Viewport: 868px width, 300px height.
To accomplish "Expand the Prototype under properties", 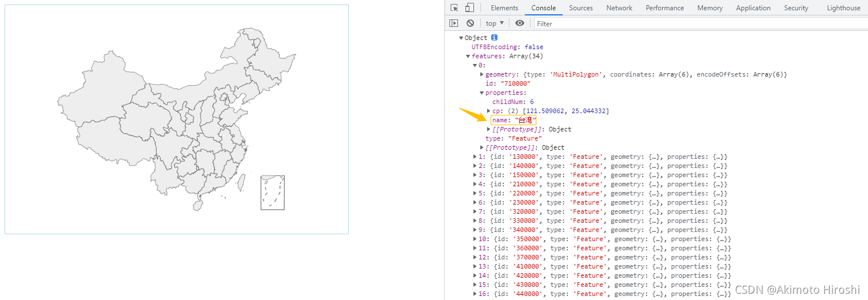I will [x=489, y=129].
